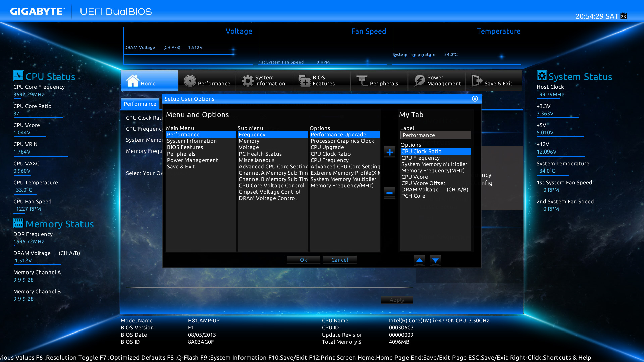Select BIOS Features in Main Menu list
The image size is (644, 362).
pos(201,147)
